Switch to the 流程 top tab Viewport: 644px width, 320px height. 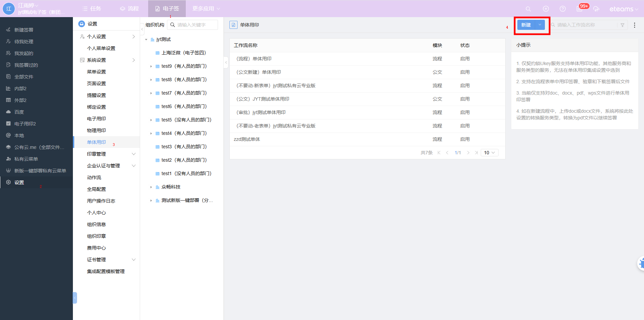tap(129, 9)
